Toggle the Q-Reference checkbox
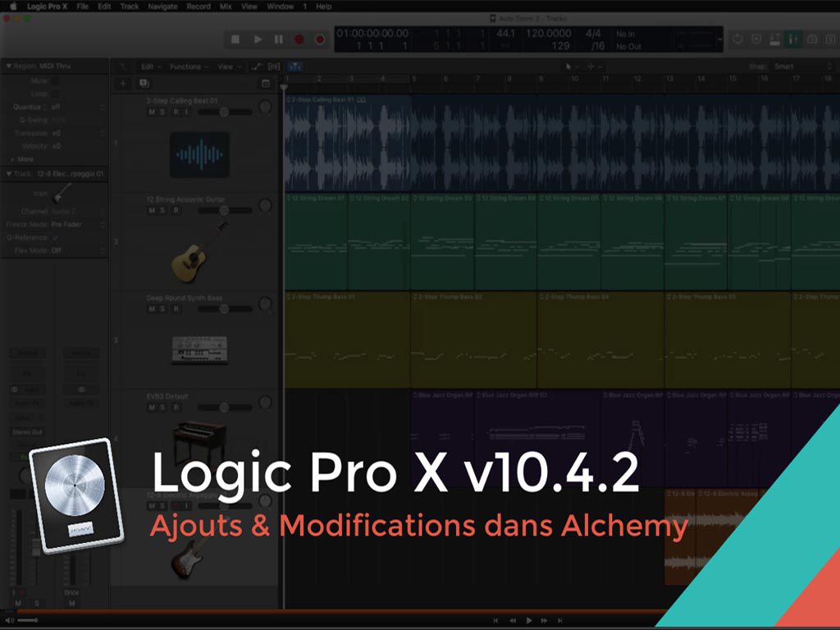 point(55,237)
